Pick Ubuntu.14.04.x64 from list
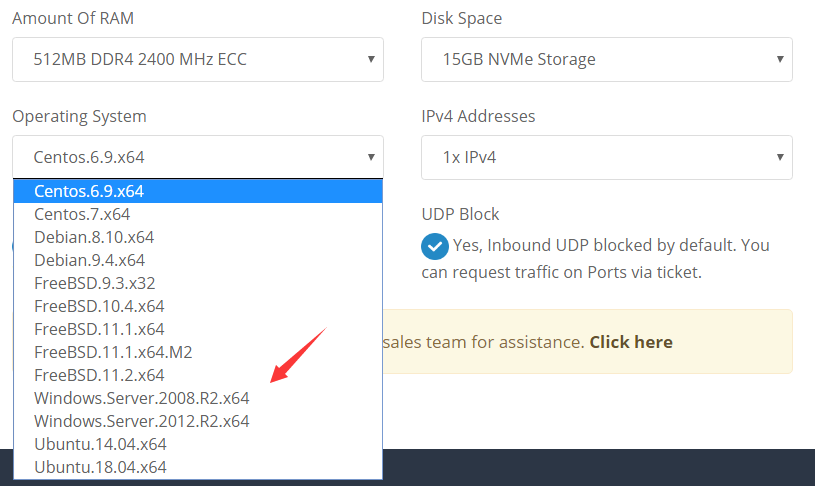This screenshot has height=486, width=815. click(x=198, y=444)
